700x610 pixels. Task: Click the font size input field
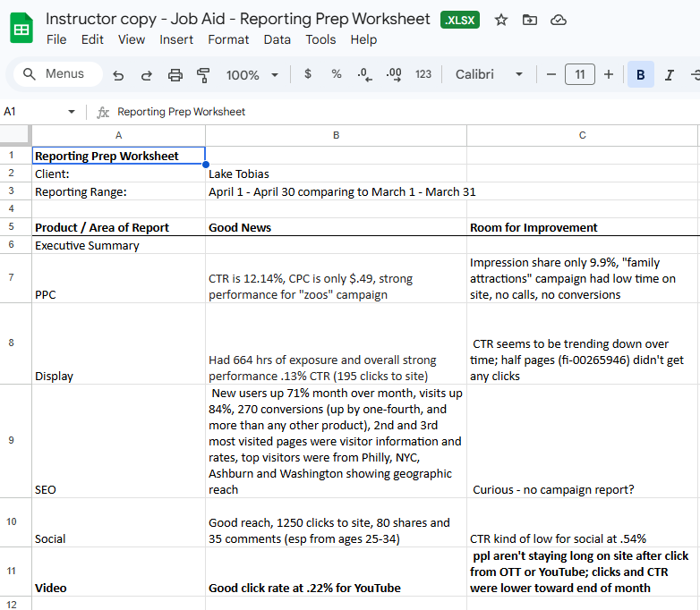580,75
